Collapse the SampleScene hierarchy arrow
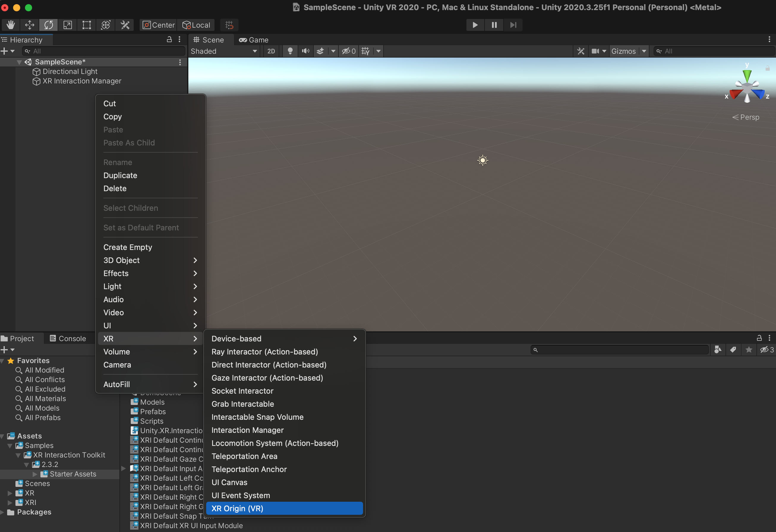Screen dimensions: 776x532 tap(19, 62)
